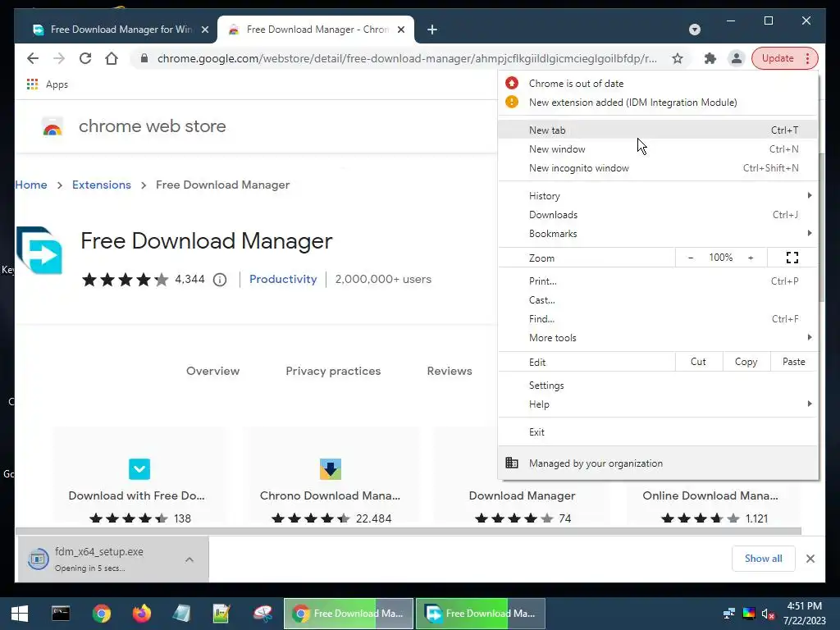Click Managed by your organization entry
The height and width of the screenshot is (630, 840).
click(x=657, y=463)
